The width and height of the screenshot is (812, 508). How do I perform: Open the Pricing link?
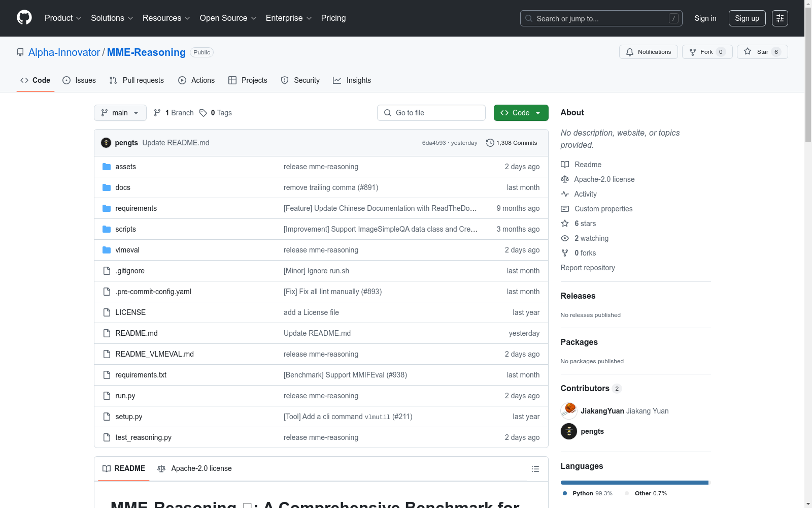point(333,18)
